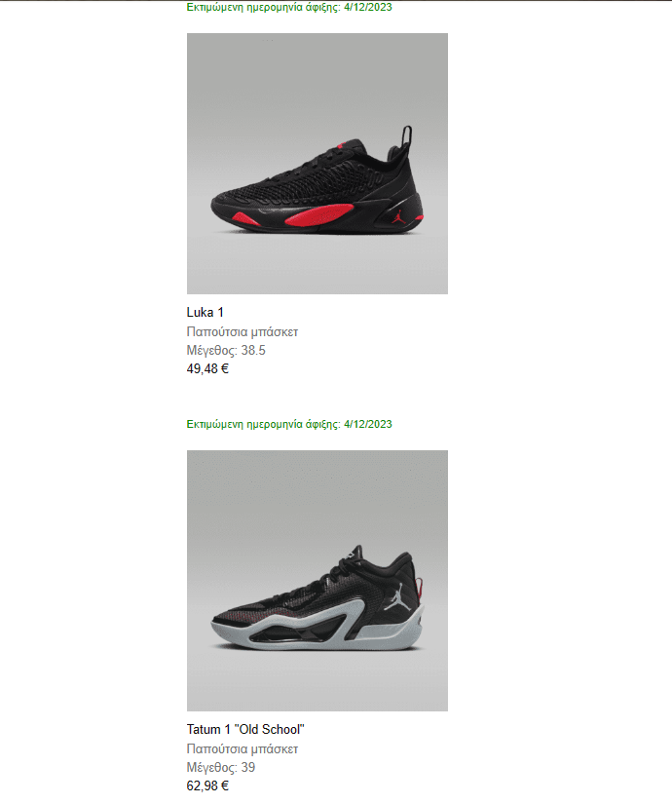
Task: Click the white Jumpman logo on Tatum 1 shoe
Action: coord(398,596)
